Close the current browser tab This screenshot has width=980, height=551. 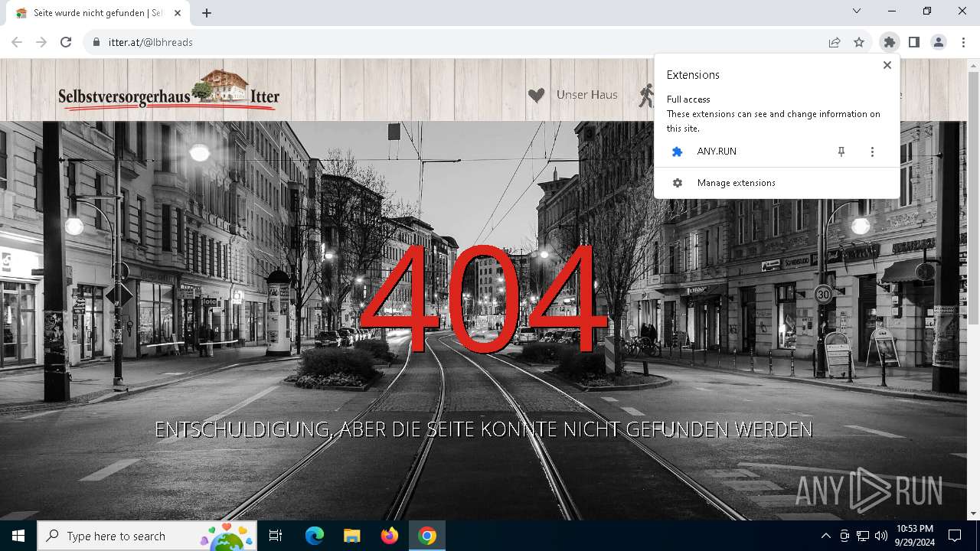coord(178,13)
